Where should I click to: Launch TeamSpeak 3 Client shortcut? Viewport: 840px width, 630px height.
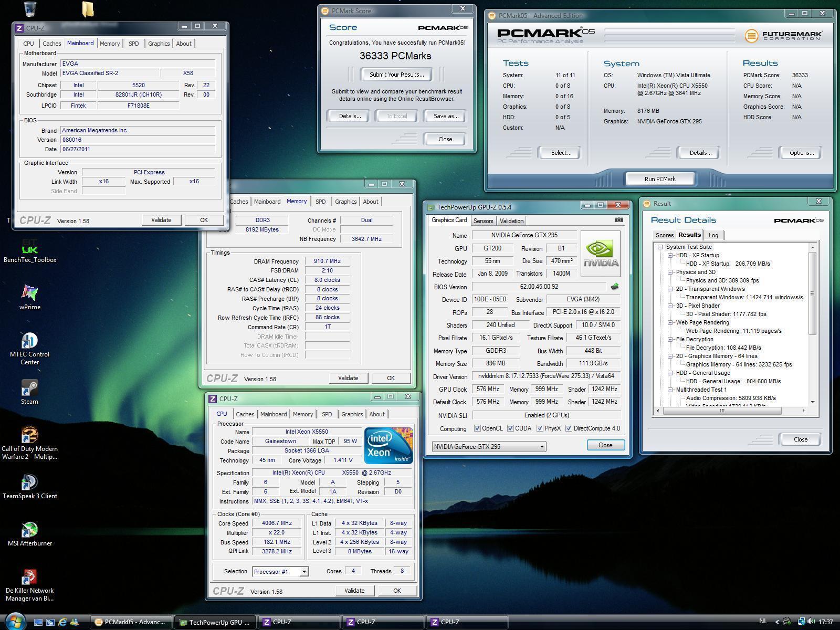[x=30, y=487]
